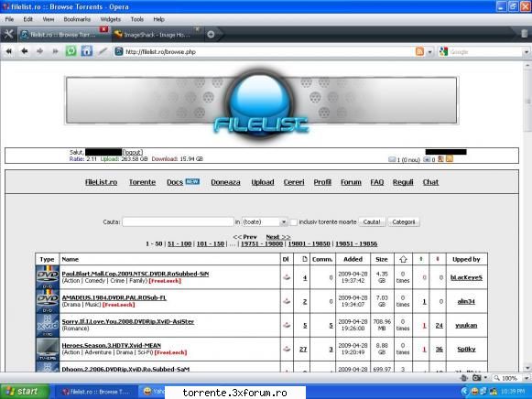Expand the '(toate)' category dropdown
The width and height of the screenshot is (532, 399).
click(x=284, y=222)
